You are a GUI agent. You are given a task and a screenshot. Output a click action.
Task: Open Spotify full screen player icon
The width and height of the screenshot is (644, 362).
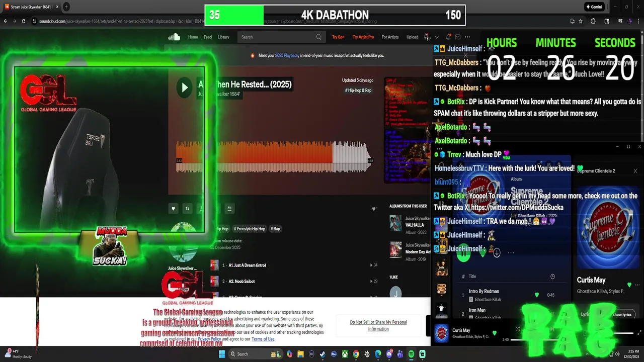pyautogui.click(x=639, y=333)
